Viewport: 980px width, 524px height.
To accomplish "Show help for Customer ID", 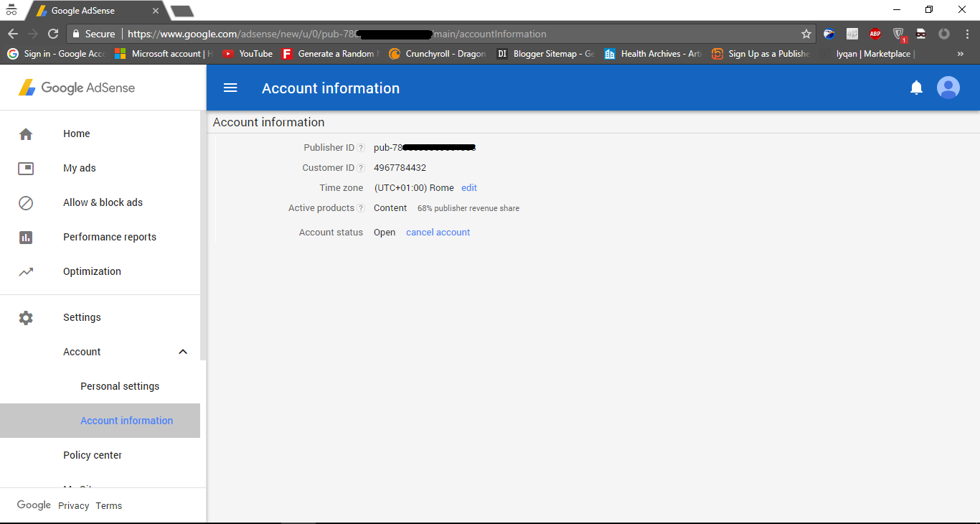I will (361, 168).
